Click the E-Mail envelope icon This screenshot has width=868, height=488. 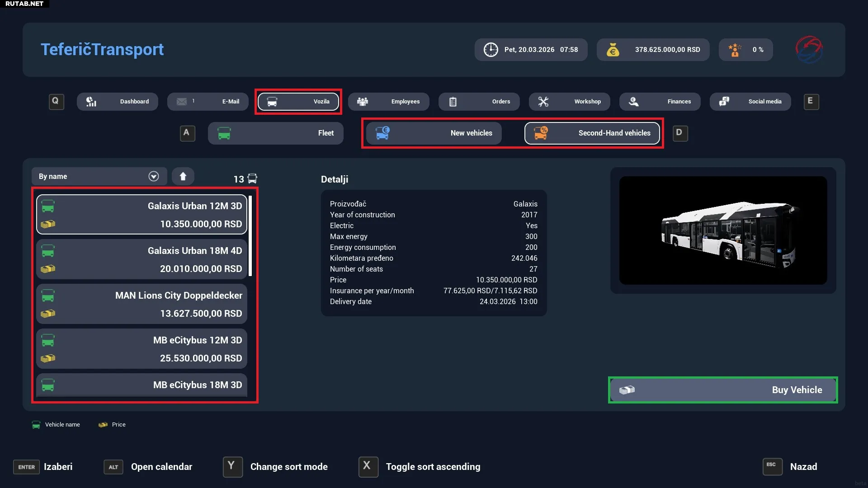pyautogui.click(x=182, y=102)
